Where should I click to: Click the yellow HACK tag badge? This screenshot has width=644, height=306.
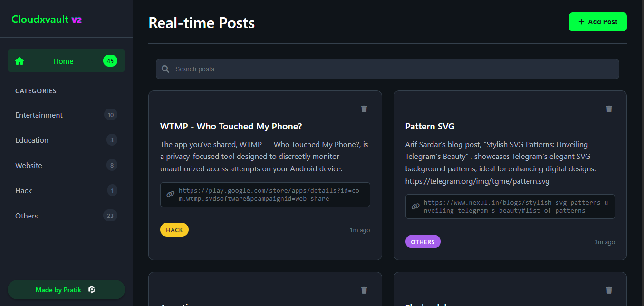tap(174, 230)
